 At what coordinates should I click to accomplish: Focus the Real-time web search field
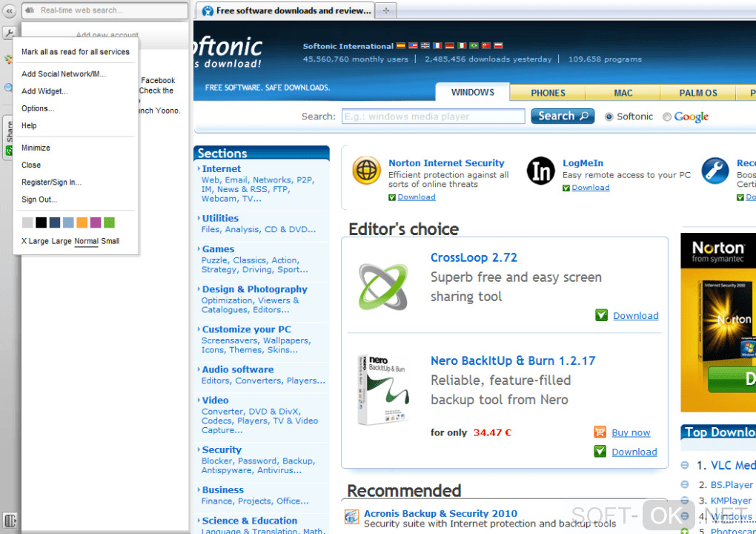coord(105,10)
